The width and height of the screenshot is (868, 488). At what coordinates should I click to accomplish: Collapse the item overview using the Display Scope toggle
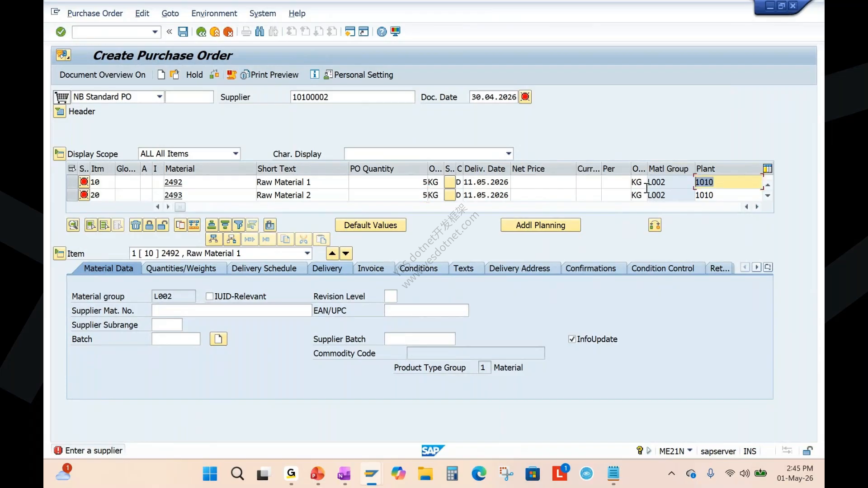coord(60,154)
